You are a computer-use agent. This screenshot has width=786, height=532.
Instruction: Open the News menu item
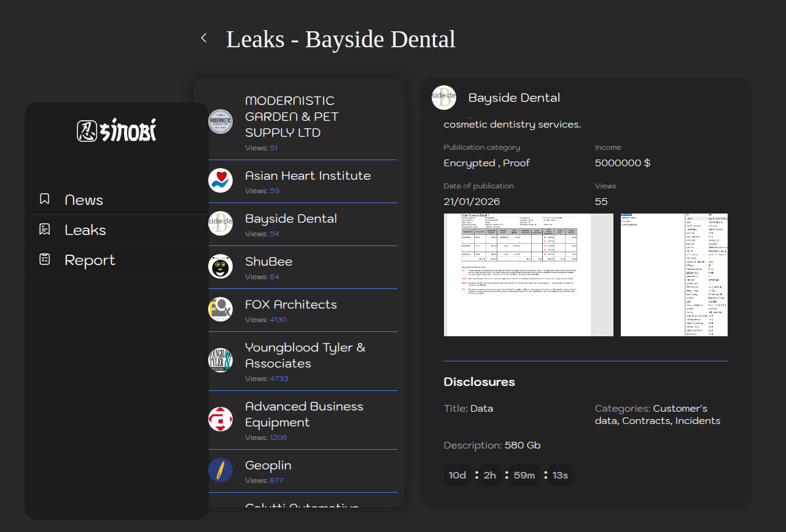[x=84, y=200]
